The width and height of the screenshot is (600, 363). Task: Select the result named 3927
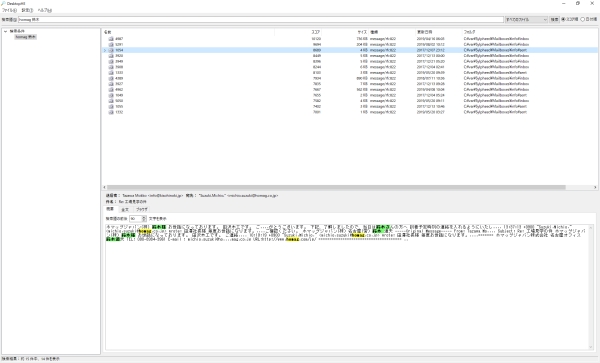119,84
